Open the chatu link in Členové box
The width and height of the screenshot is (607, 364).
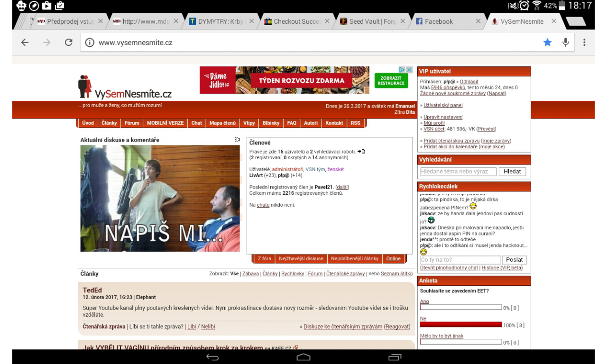click(263, 205)
